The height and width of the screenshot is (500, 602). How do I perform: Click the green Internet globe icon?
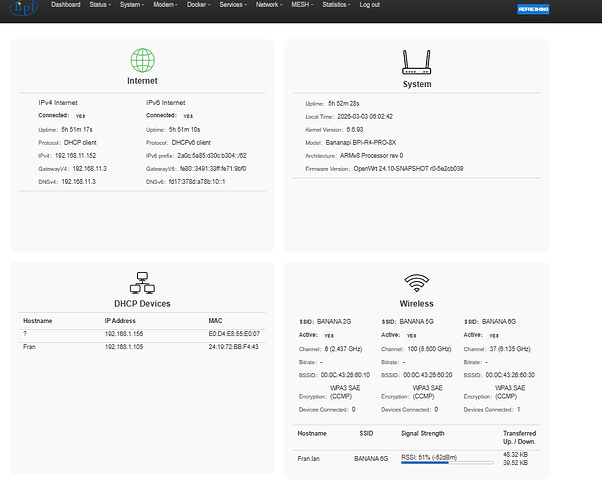click(142, 61)
